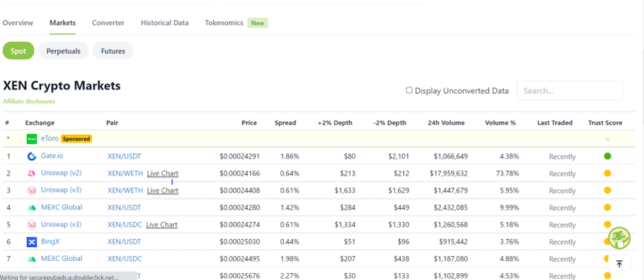Open XEN/USDT pair on BingX row
644x280 pixels.
click(x=124, y=242)
